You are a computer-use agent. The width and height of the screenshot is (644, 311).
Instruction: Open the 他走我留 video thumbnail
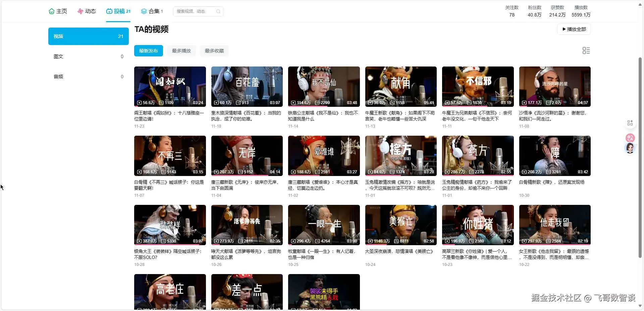coord(555,225)
